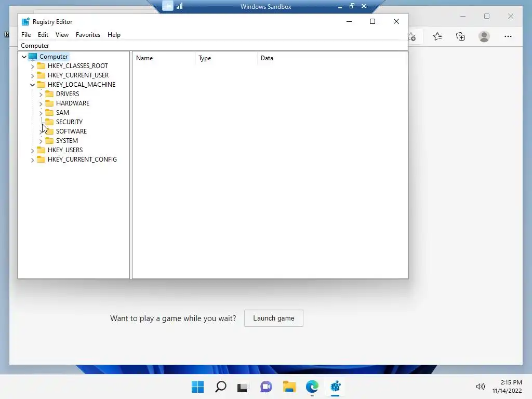The width and height of the screenshot is (532, 399).
Task: Expand HKEY_CURRENT_USER chevron
Action: click(33, 75)
